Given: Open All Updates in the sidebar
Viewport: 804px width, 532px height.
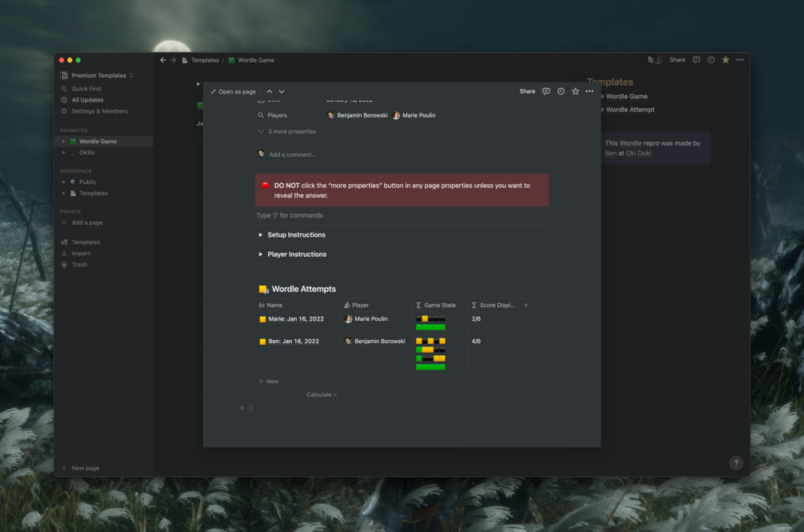Looking at the screenshot, I should 88,100.
